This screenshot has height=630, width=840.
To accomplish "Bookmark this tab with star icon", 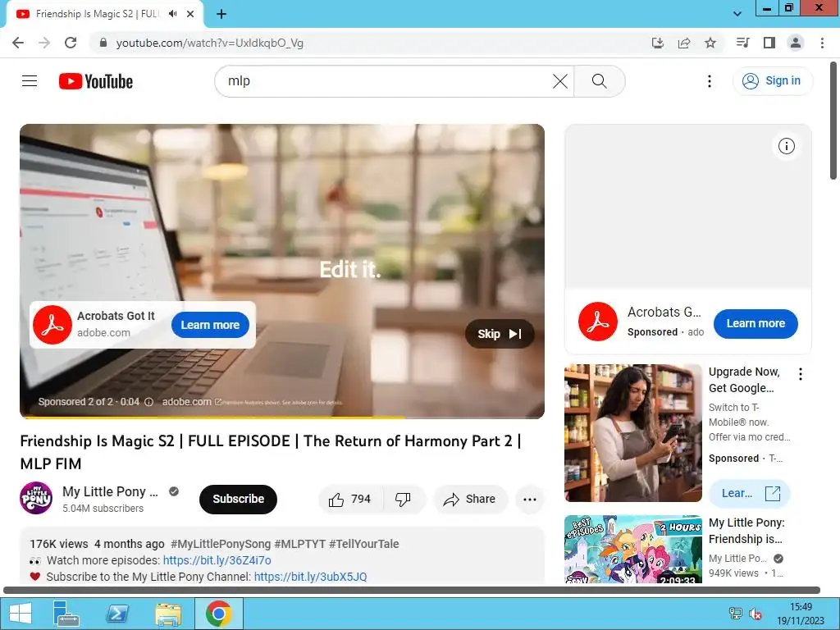I will coord(710,43).
